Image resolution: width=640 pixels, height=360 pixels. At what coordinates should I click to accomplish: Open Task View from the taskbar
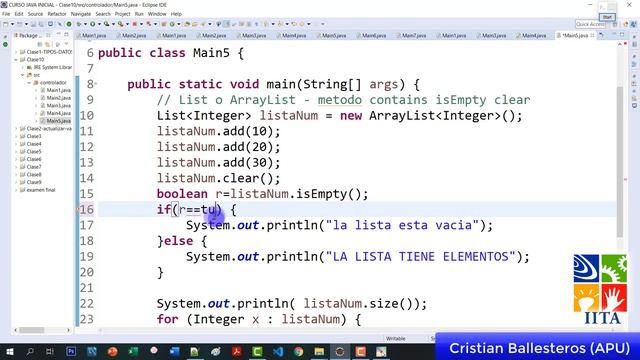(50, 351)
